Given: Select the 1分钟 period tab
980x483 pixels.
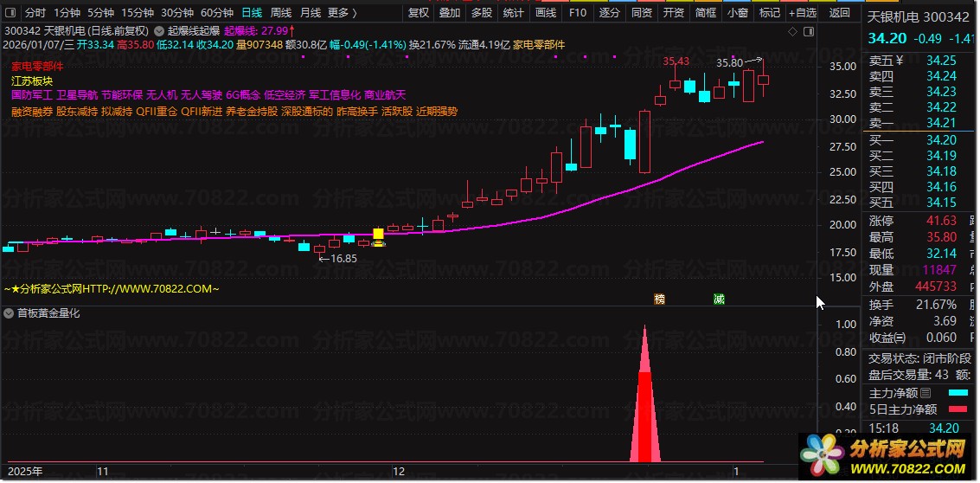Looking at the screenshot, I should point(67,12).
